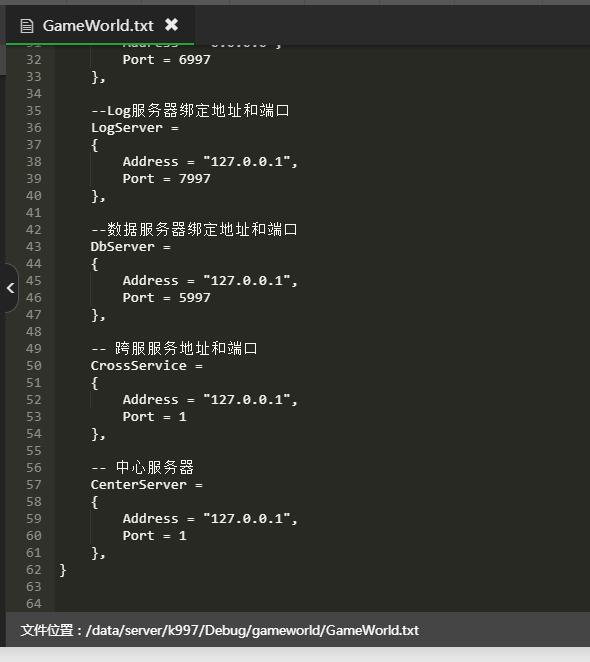
Task: Click the vertical scrollbar on left edge
Action: (3, 60)
